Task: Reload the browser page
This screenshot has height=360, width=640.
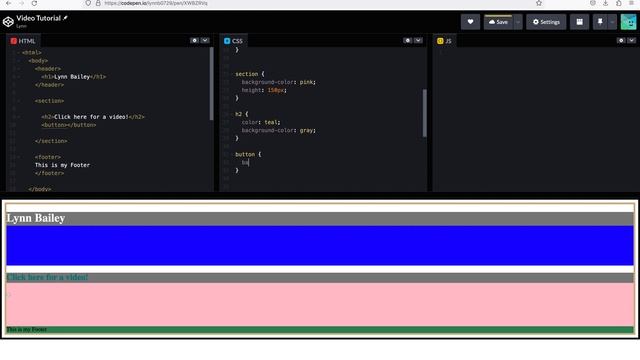Action: [x=34, y=3]
